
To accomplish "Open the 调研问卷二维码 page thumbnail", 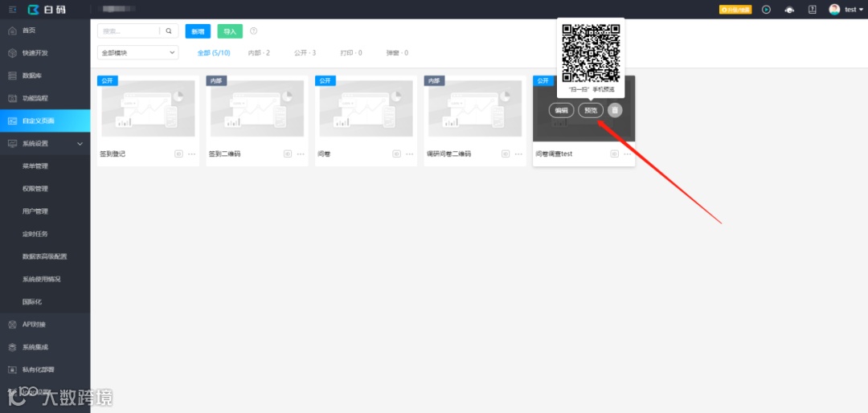I will pos(476,108).
